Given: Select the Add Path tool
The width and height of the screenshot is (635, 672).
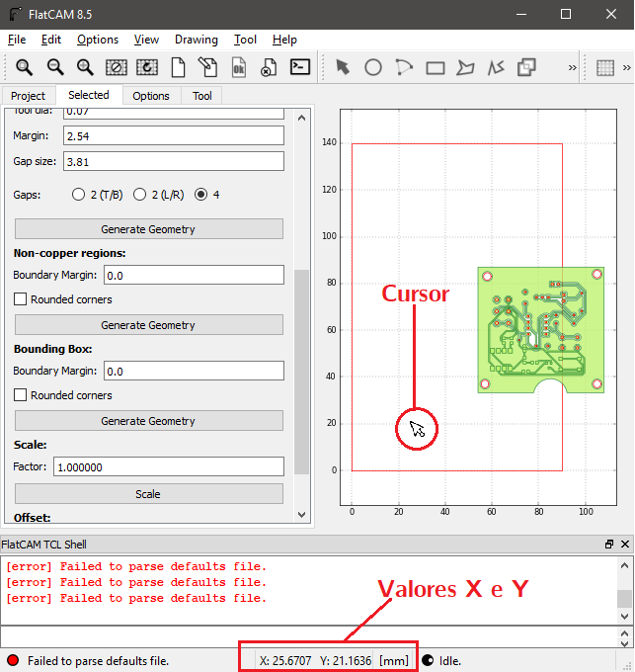Looking at the screenshot, I should pos(496,67).
